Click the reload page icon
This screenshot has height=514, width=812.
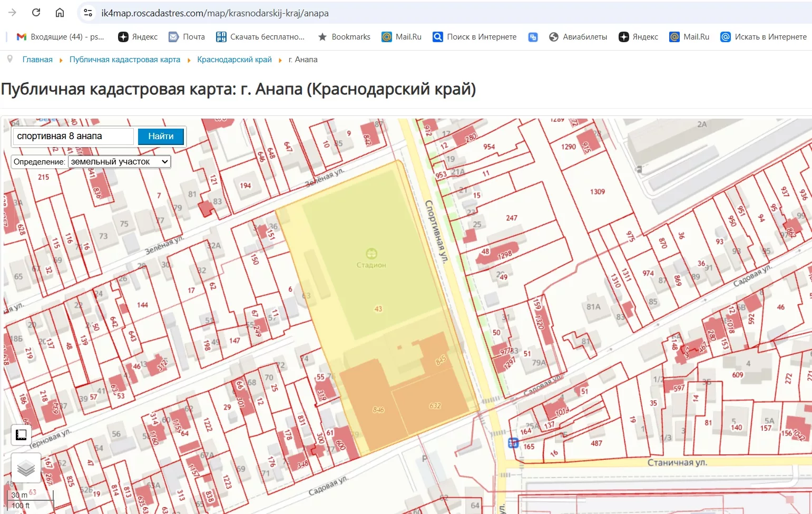coord(36,13)
